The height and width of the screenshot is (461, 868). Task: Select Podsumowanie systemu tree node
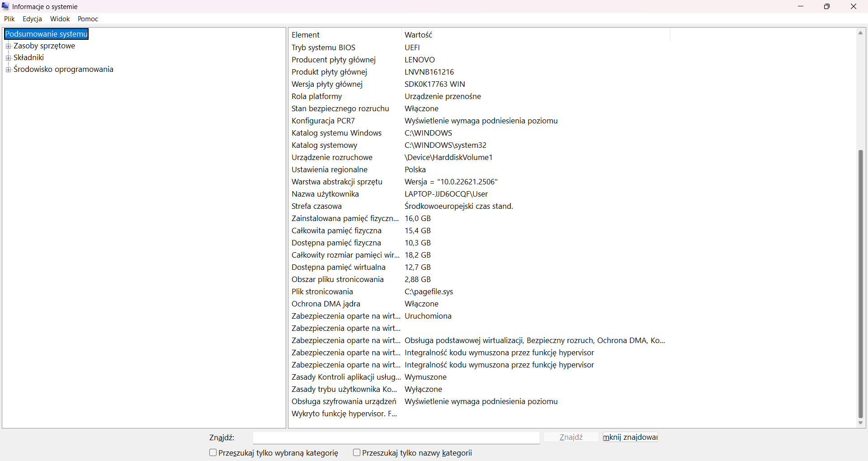[x=46, y=34]
